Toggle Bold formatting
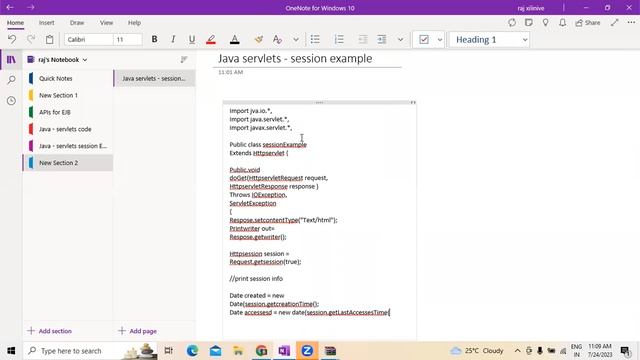Screen dimensions: 640x360 [x=154, y=39]
